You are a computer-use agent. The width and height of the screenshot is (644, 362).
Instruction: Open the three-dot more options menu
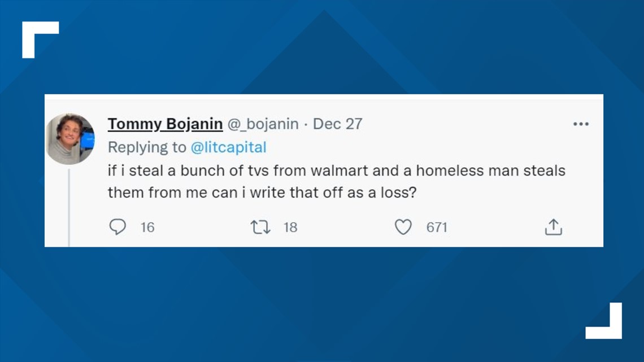click(581, 124)
